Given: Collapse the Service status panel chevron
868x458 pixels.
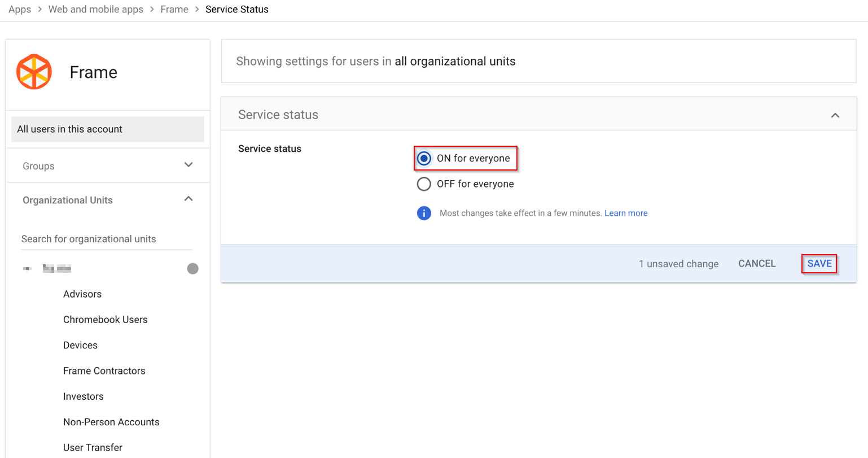Looking at the screenshot, I should click(835, 115).
